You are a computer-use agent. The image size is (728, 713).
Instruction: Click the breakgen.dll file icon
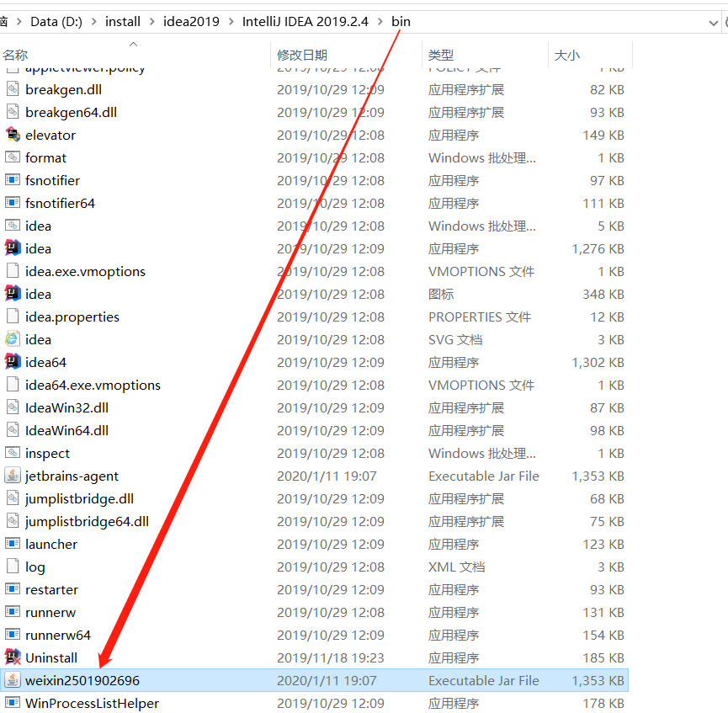[x=13, y=88]
